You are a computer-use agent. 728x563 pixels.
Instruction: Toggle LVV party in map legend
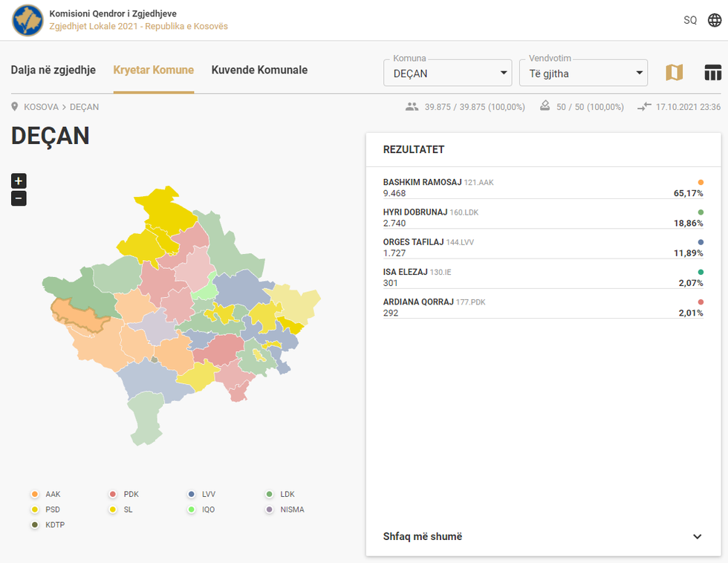click(x=192, y=495)
